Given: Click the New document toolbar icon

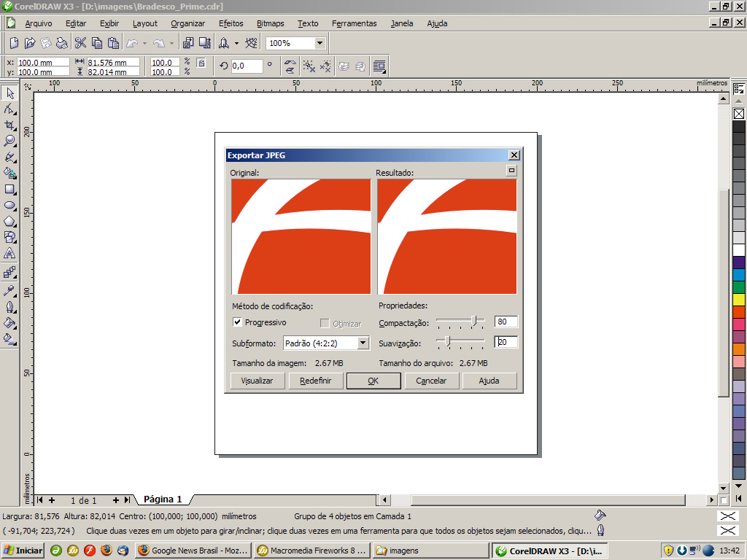Looking at the screenshot, I should click(x=14, y=43).
